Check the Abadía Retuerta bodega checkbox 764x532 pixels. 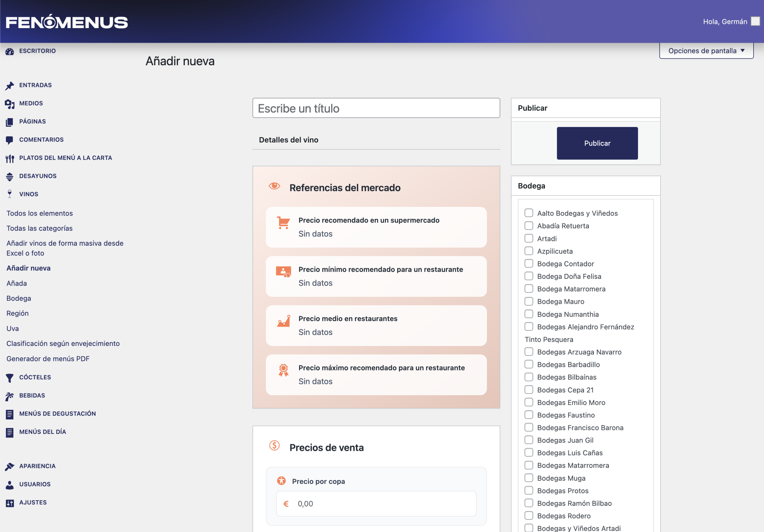coord(529,226)
